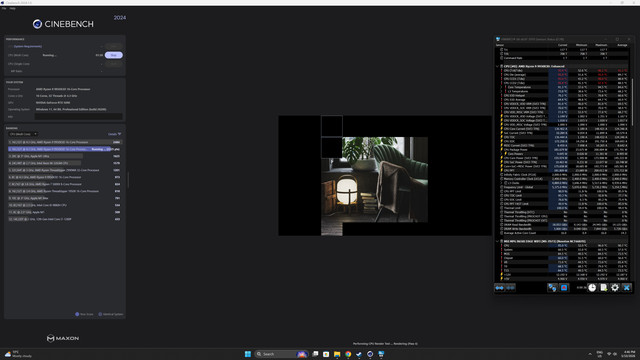The image size is (640, 360).
Task: Click the Minimum column header in HWiNFO
Action: pos(581,45)
